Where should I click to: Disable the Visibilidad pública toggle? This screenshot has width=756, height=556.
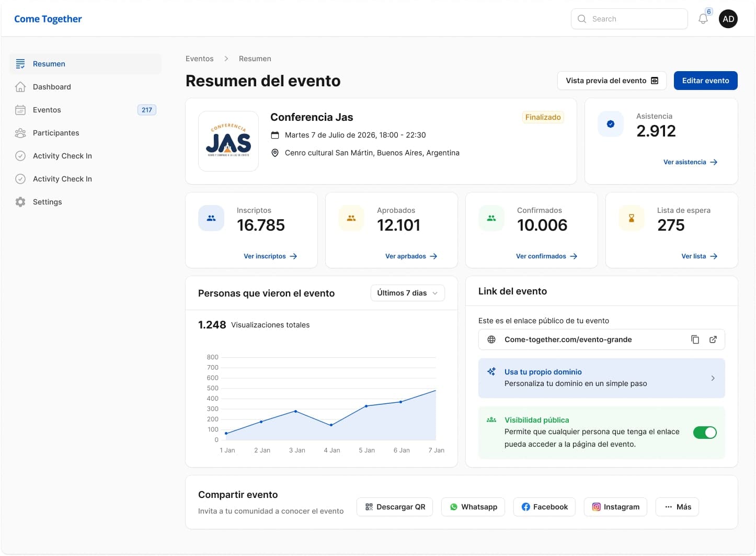(705, 433)
